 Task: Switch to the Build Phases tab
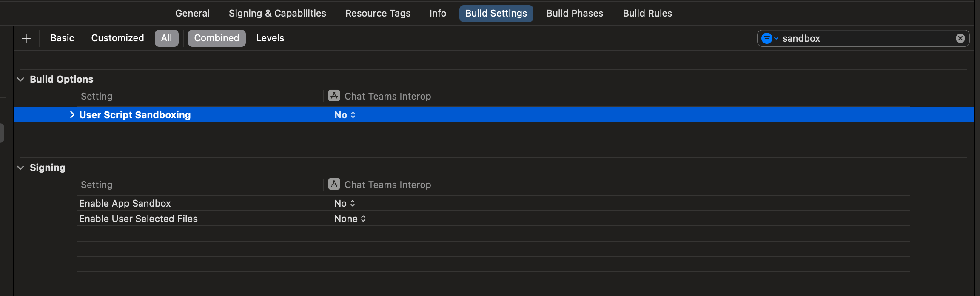574,13
